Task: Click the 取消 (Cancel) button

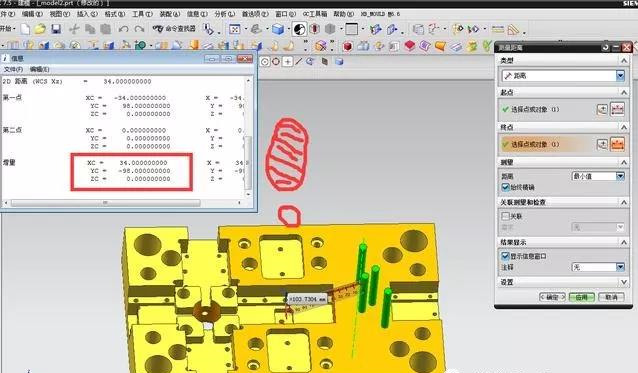Action: click(x=611, y=297)
